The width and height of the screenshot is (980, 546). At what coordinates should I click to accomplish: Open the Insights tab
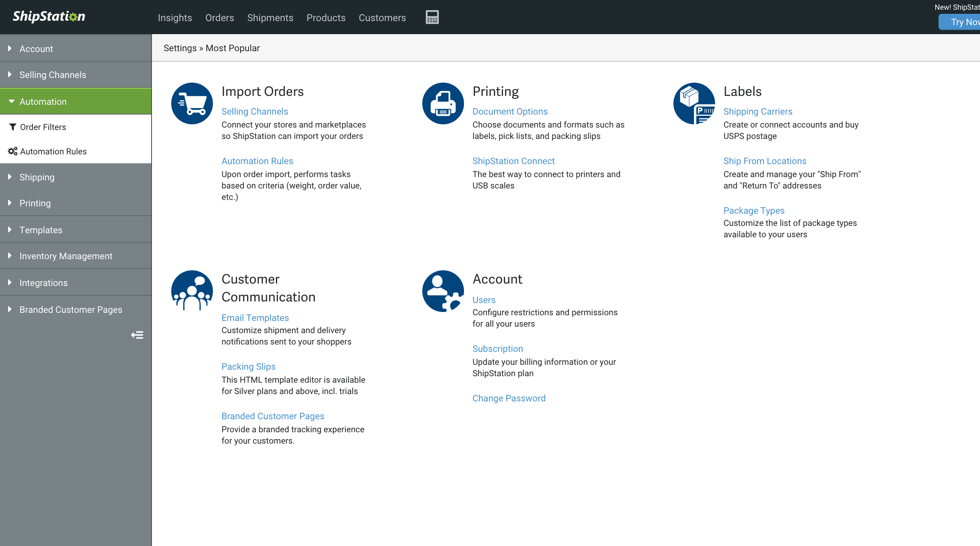tap(175, 18)
